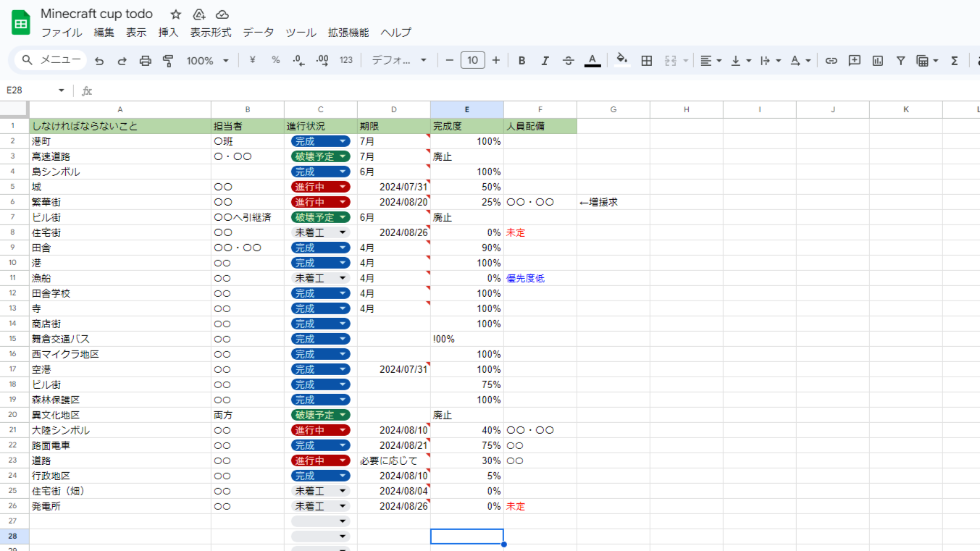
Task: Decrease the font size with minus
Action: (x=449, y=60)
